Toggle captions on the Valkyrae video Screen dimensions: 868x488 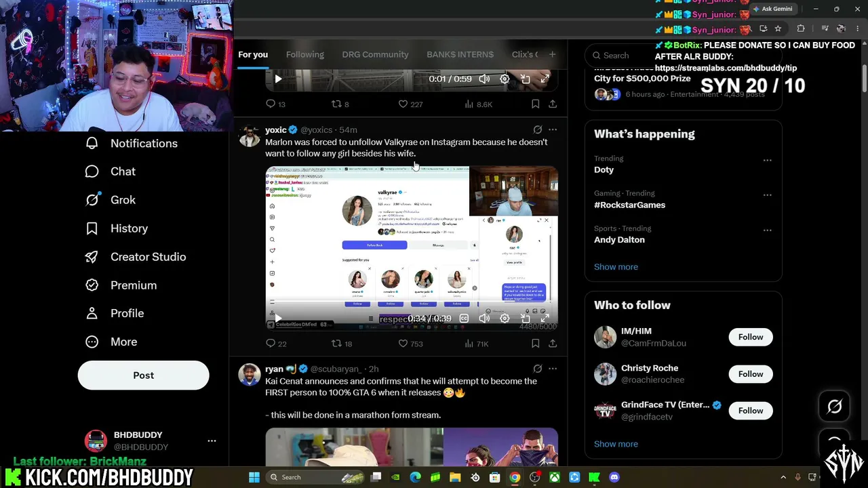464,319
